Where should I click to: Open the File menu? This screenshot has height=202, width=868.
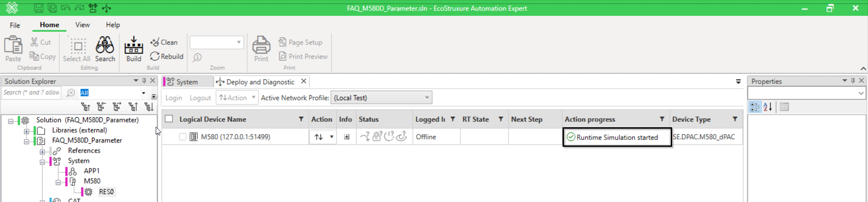coord(15,25)
